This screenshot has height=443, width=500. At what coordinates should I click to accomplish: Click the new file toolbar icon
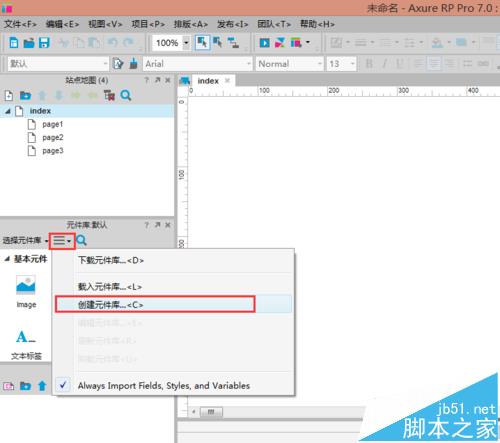pyautogui.click(x=14, y=43)
